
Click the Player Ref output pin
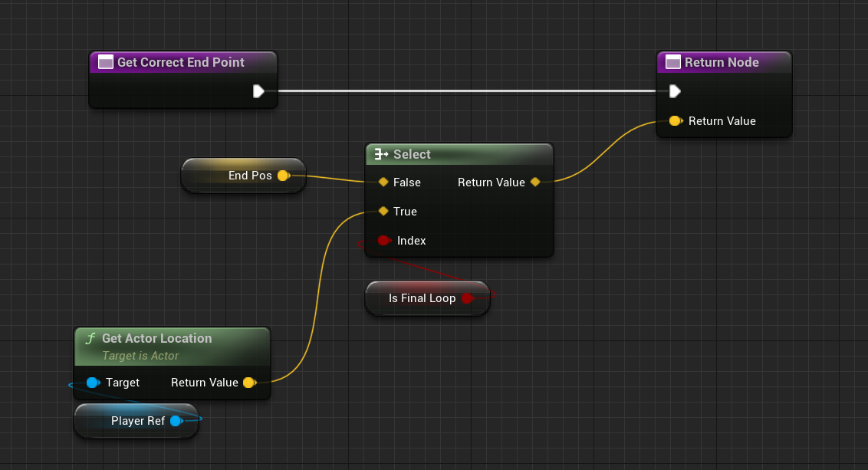click(x=176, y=421)
